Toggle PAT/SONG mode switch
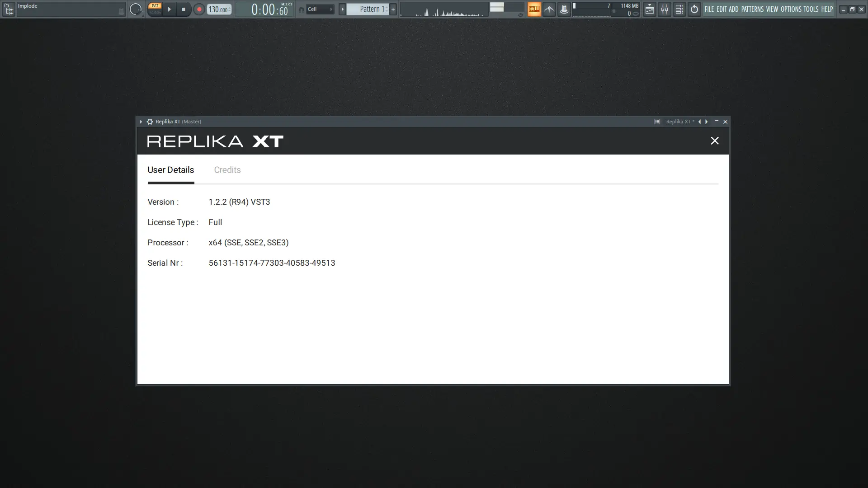Image resolution: width=868 pixels, height=488 pixels. coord(155,9)
